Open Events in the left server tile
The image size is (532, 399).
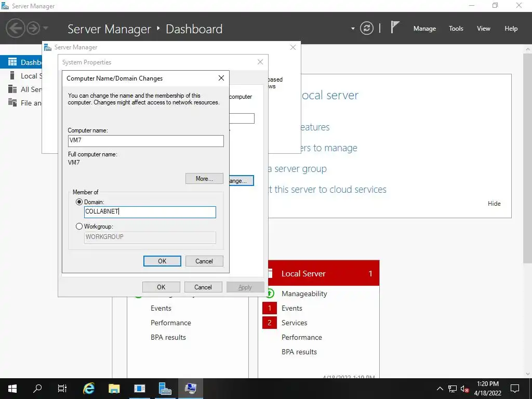pyautogui.click(x=161, y=308)
